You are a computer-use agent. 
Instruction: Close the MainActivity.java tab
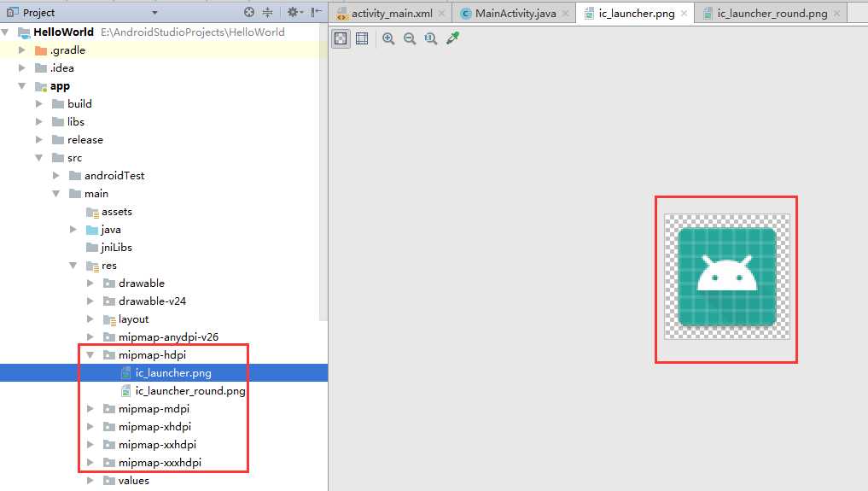(x=565, y=14)
